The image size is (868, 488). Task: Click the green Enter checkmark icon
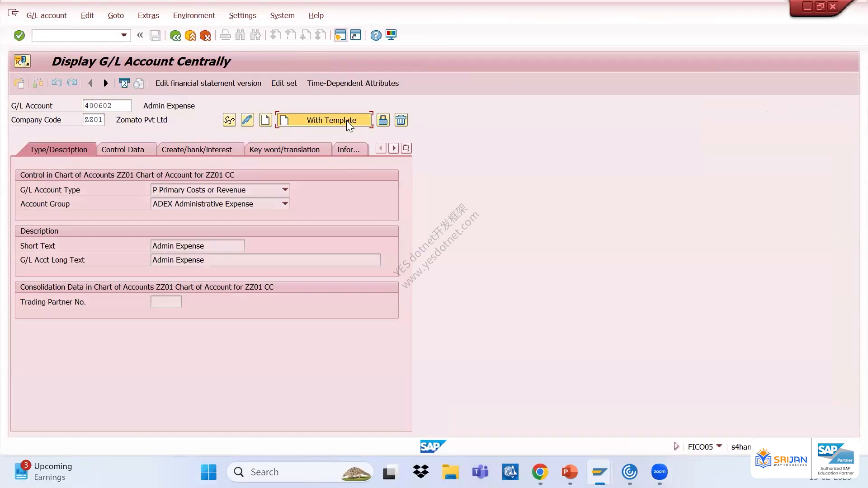19,35
